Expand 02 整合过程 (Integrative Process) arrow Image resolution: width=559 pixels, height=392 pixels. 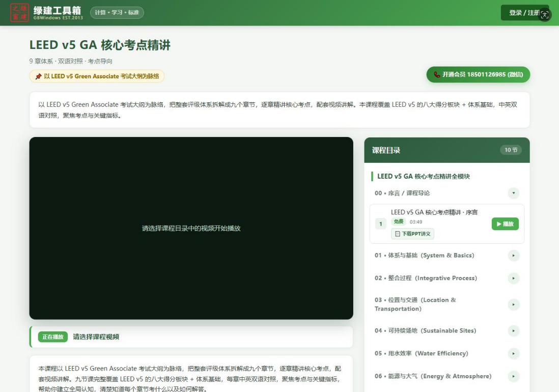513,278
